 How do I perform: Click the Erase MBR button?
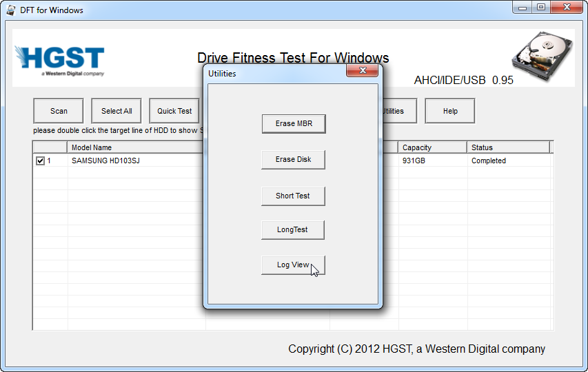pyautogui.click(x=294, y=123)
